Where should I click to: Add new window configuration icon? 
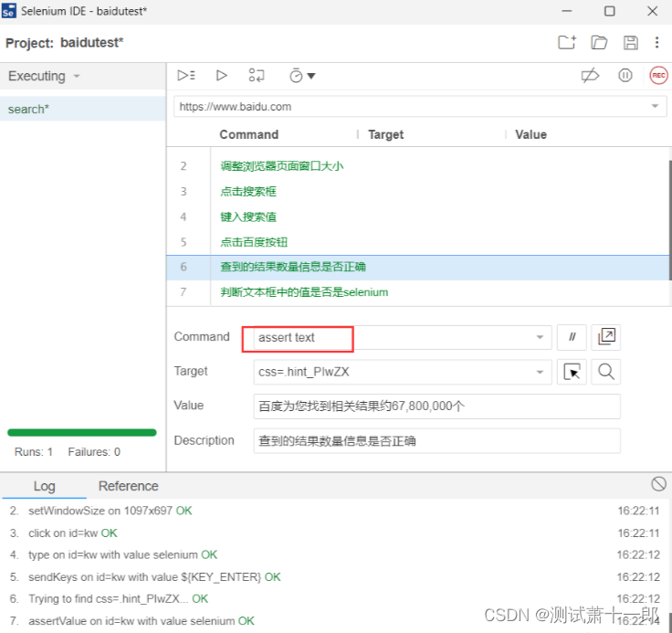tap(605, 337)
